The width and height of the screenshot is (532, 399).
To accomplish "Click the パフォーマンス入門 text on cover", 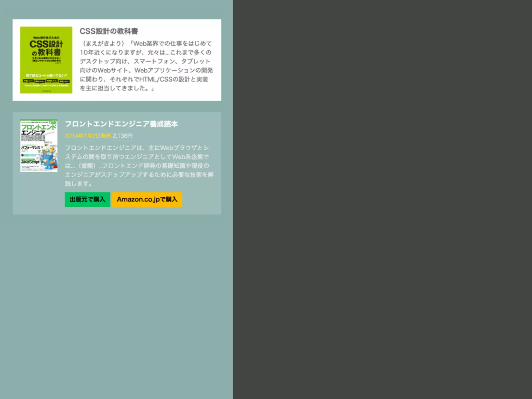I will pos(30,148).
